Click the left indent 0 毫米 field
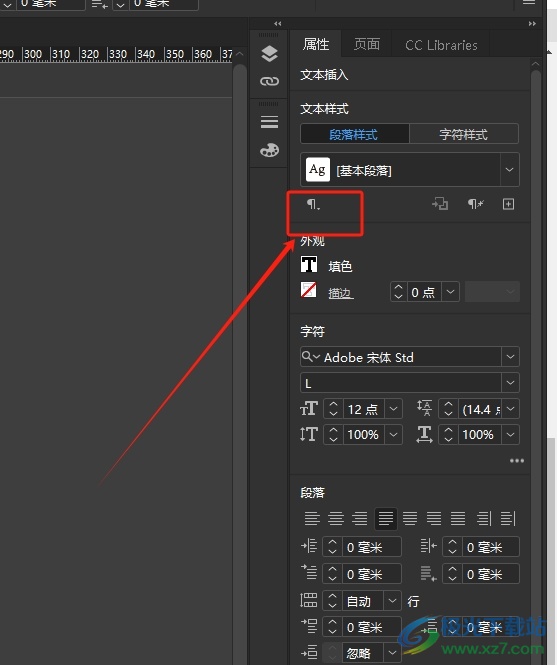This screenshot has height=665, width=557. tap(371, 547)
